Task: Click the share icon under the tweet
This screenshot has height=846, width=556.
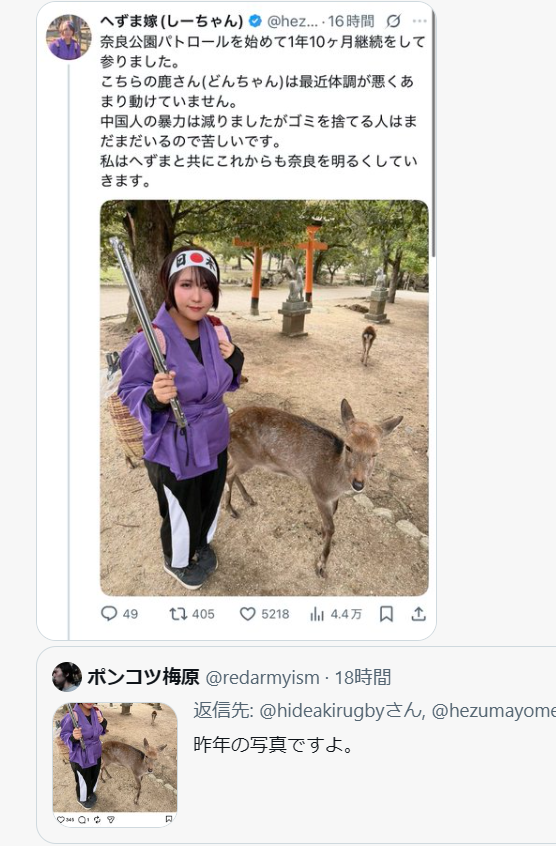Action: pos(419,614)
